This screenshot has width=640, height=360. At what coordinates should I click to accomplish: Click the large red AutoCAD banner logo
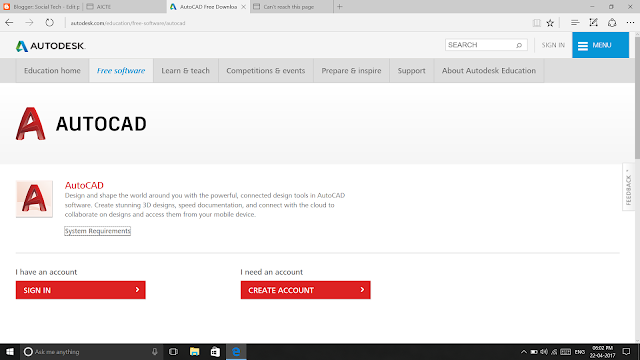(31, 124)
